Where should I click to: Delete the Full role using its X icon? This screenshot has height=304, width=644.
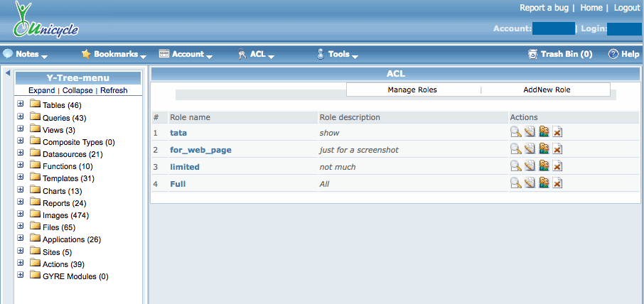(558, 183)
